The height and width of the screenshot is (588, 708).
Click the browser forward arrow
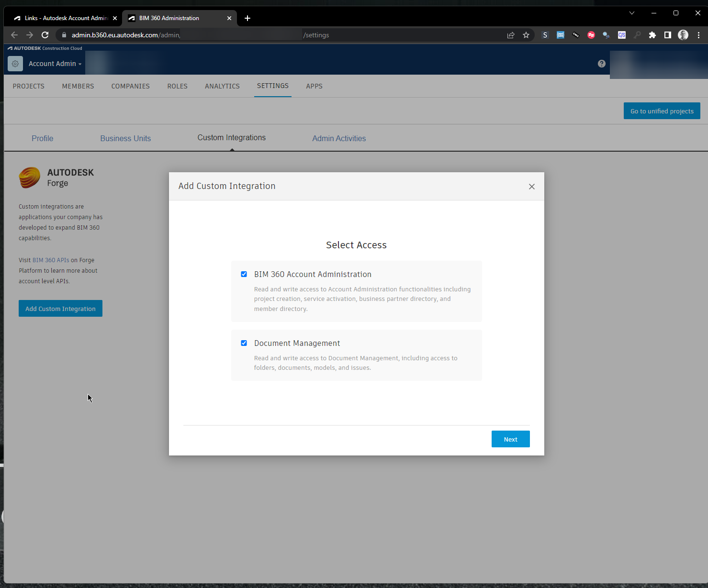click(x=30, y=35)
